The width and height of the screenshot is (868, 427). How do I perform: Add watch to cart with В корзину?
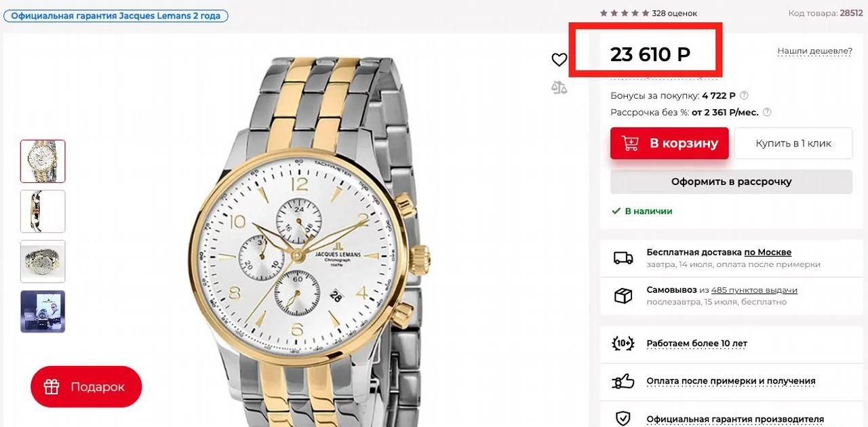click(669, 144)
